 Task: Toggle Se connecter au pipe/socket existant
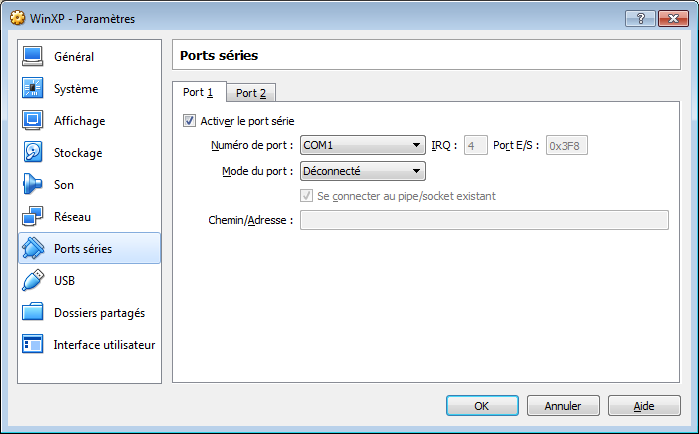[307, 196]
